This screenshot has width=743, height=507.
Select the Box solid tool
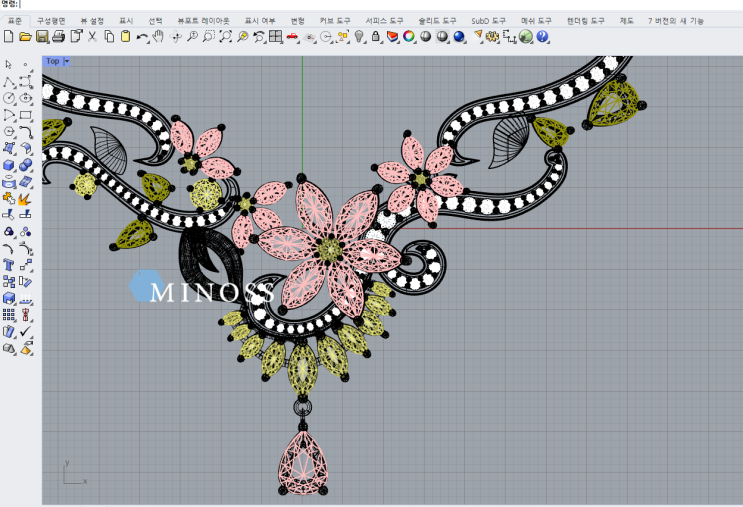pos(10,165)
